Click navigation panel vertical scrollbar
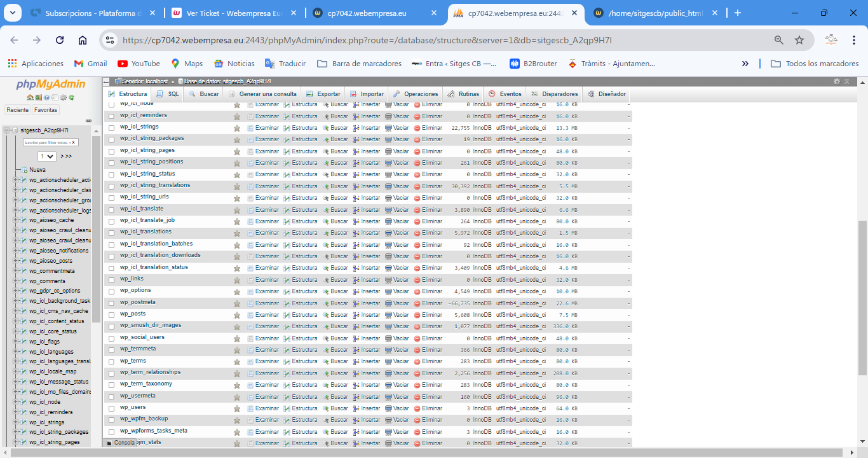 pos(96,229)
